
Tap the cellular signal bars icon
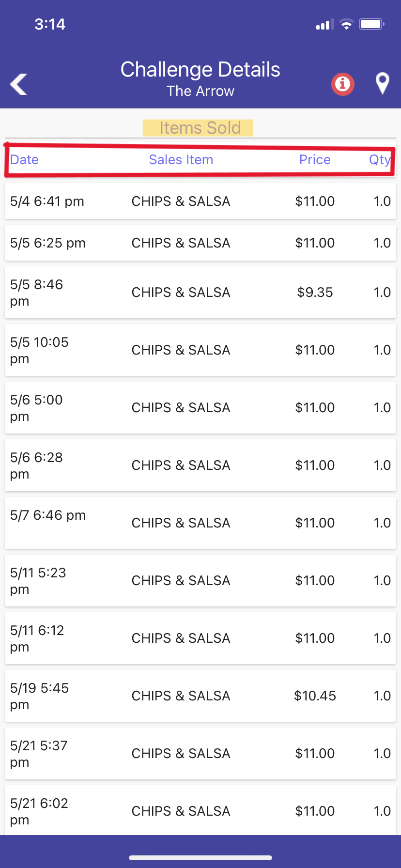pyautogui.click(x=324, y=24)
